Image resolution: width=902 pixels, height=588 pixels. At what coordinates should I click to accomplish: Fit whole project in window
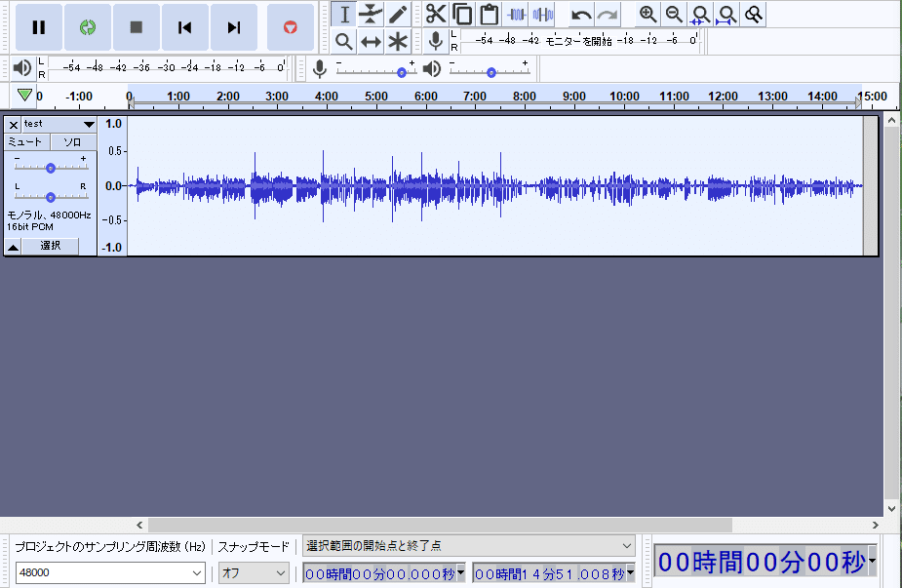727,15
